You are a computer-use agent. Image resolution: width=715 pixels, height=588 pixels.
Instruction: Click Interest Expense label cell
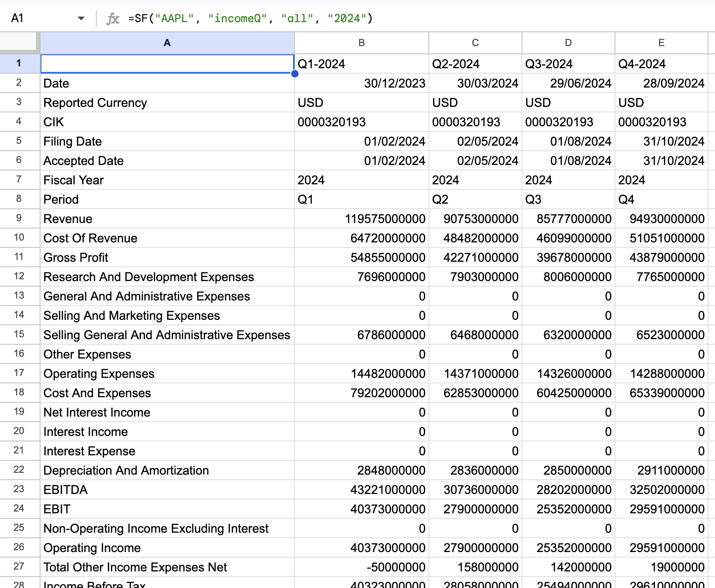point(167,451)
